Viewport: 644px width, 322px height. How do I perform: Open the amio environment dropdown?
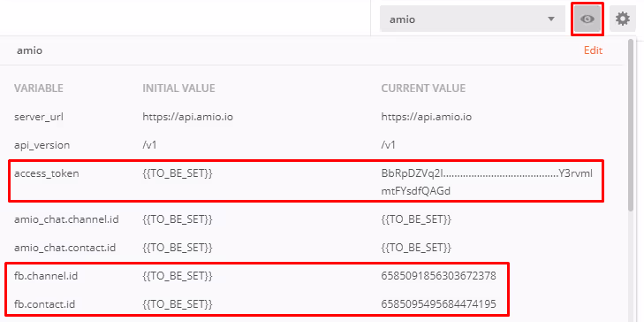click(x=473, y=19)
